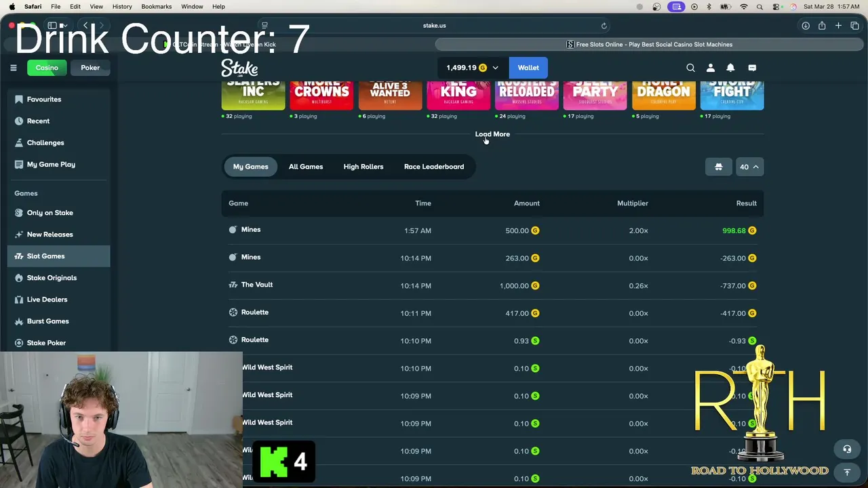
Task: Open Challenges in the sidebar
Action: 59,142
